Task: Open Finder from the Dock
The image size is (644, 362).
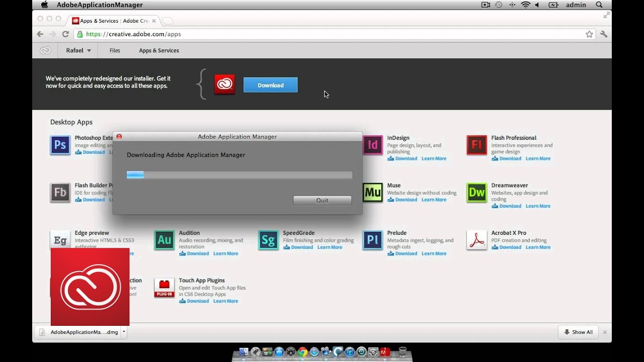Action: click(x=244, y=352)
